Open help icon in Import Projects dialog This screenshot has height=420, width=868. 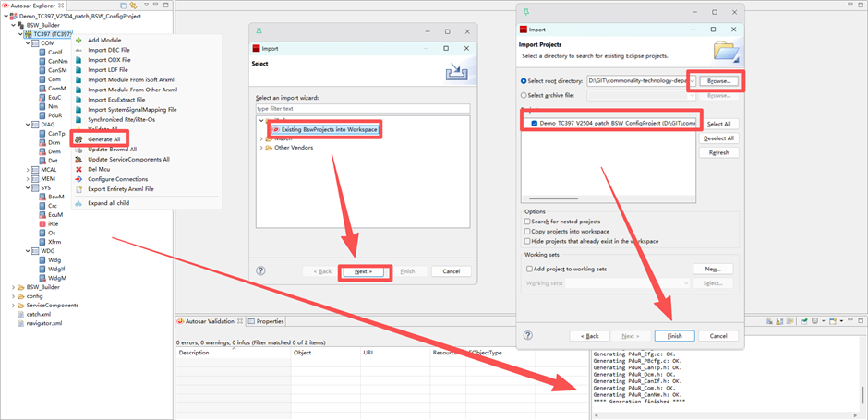(x=528, y=335)
